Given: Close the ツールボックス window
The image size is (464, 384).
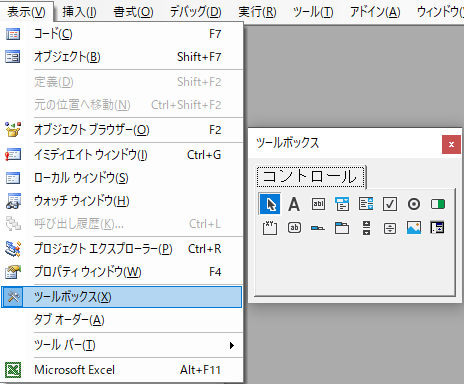Looking at the screenshot, I should click(451, 144).
